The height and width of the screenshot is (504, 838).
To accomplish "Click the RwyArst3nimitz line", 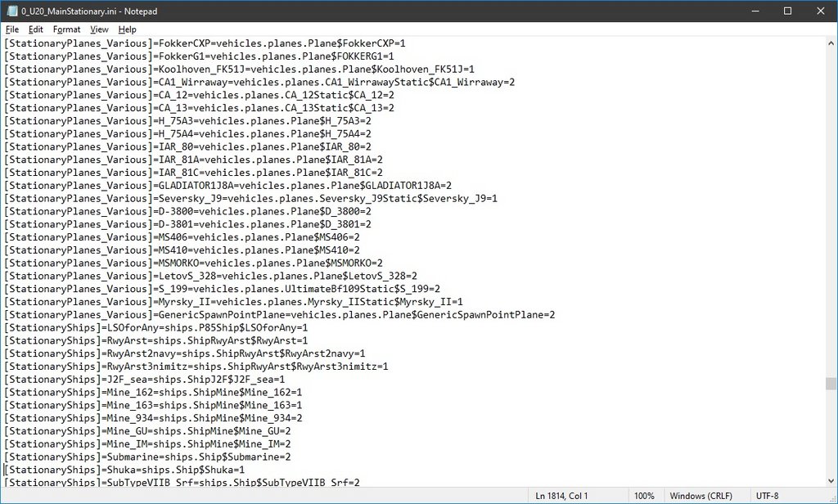I will (196, 366).
